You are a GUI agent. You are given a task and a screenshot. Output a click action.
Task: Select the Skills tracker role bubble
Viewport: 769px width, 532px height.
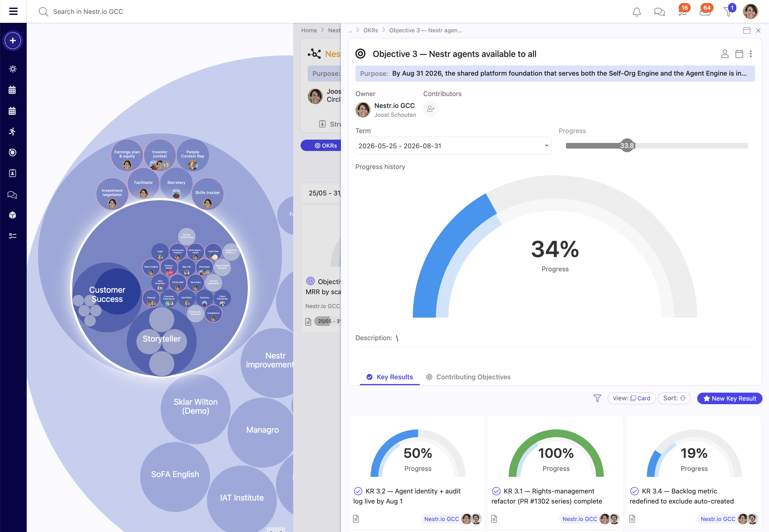[207, 194]
